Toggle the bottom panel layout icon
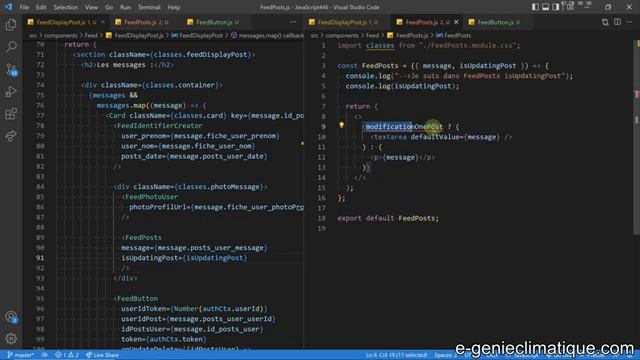This screenshot has width=640, height=360. coord(545,7)
